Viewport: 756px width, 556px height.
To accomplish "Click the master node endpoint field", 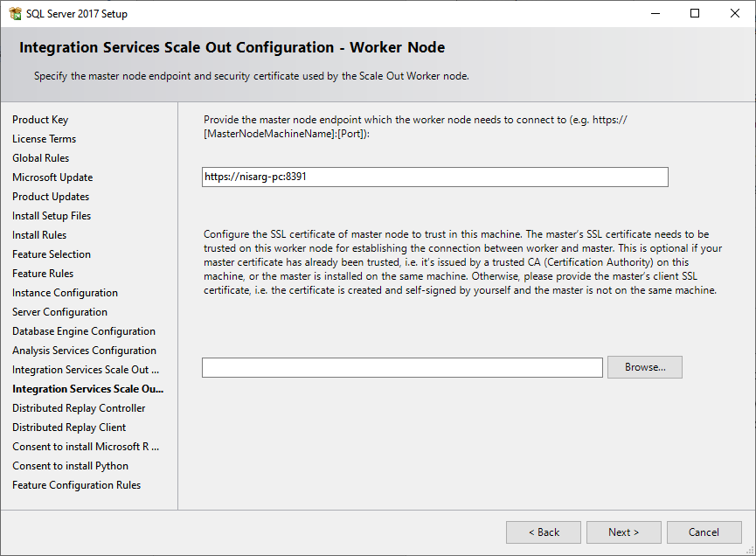I will [435, 177].
